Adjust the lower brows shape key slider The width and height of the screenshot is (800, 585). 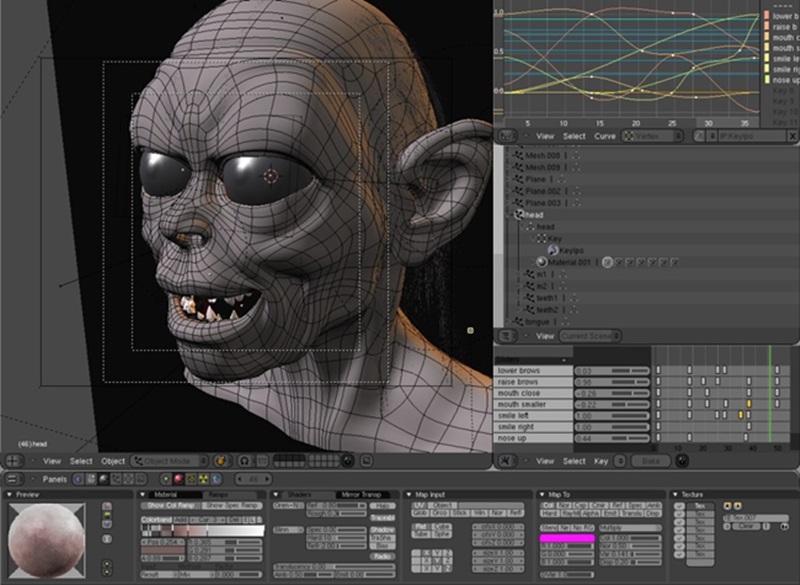point(612,371)
